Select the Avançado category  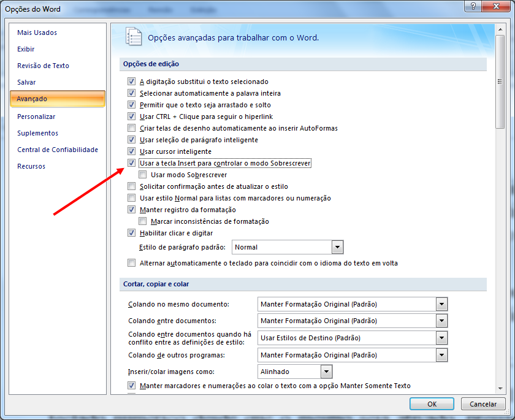point(58,99)
